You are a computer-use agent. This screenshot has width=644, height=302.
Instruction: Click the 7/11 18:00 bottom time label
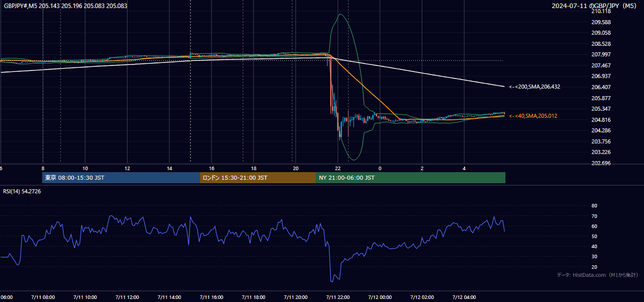[253, 297]
